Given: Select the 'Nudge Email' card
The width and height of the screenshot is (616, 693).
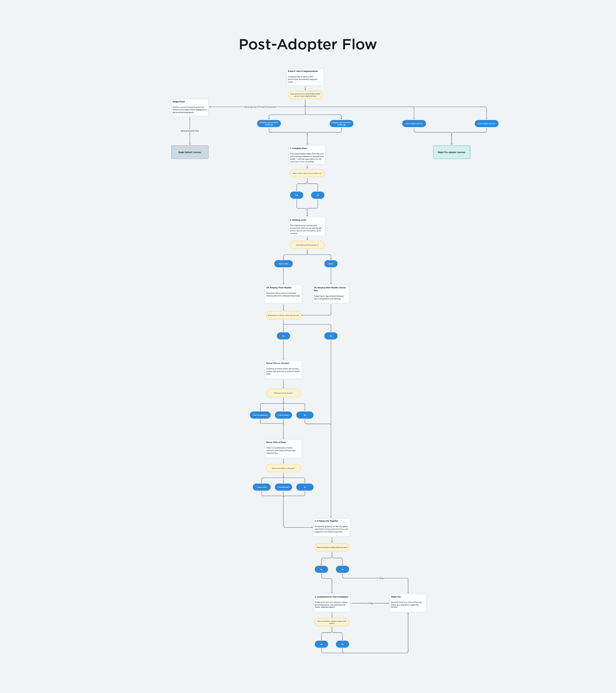Looking at the screenshot, I should tap(190, 107).
